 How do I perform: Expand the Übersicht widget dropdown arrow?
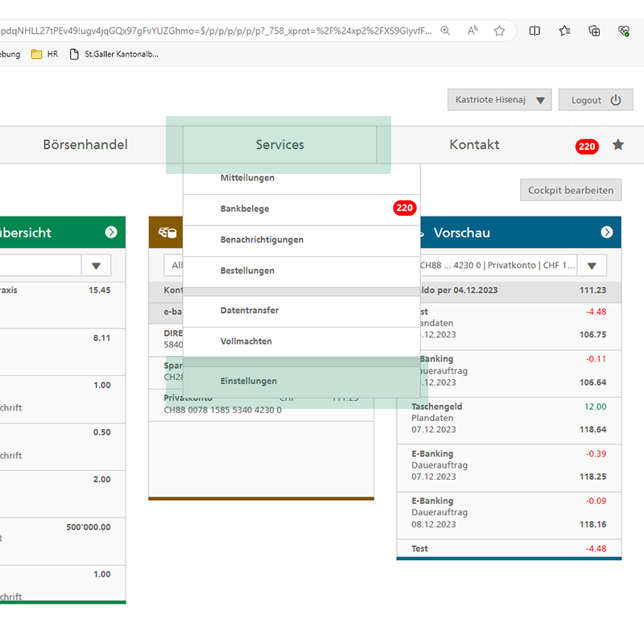pyautogui.click(x=96, y=266)
